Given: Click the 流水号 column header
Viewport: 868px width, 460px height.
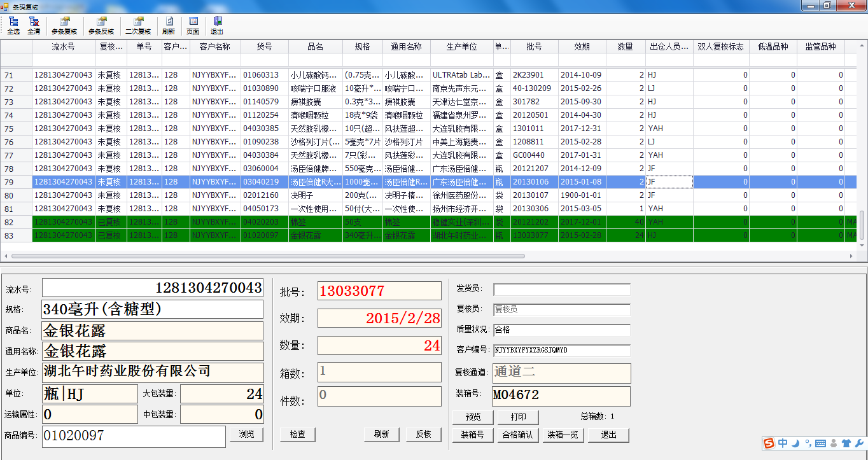Looking at the screenshot, I should pos(64,46).
